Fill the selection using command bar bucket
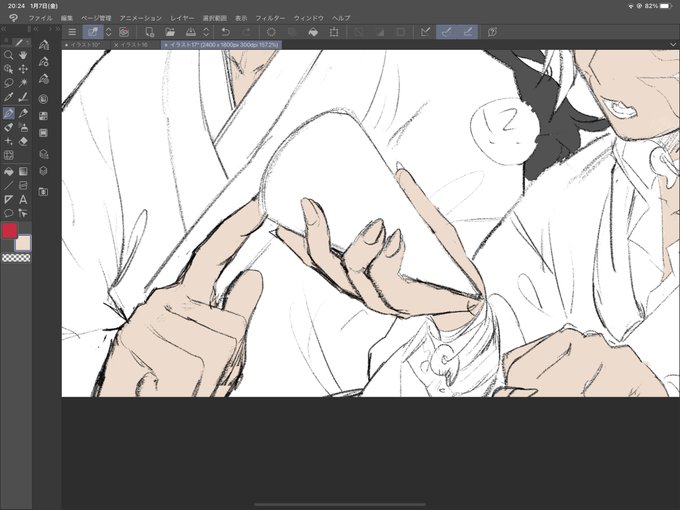Image resolution: width=680 pixels, height=510 pixels. pos(313,32)
